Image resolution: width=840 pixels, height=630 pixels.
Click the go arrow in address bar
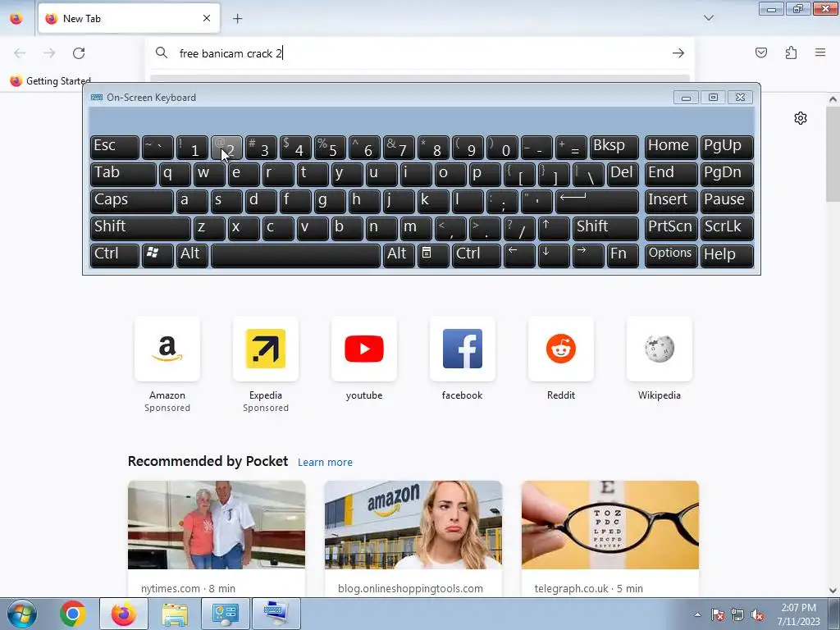(678, 53)
